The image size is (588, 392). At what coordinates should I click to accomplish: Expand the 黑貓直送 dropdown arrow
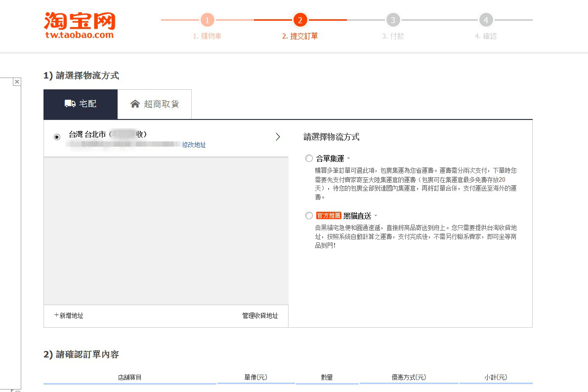pos(376,215)
